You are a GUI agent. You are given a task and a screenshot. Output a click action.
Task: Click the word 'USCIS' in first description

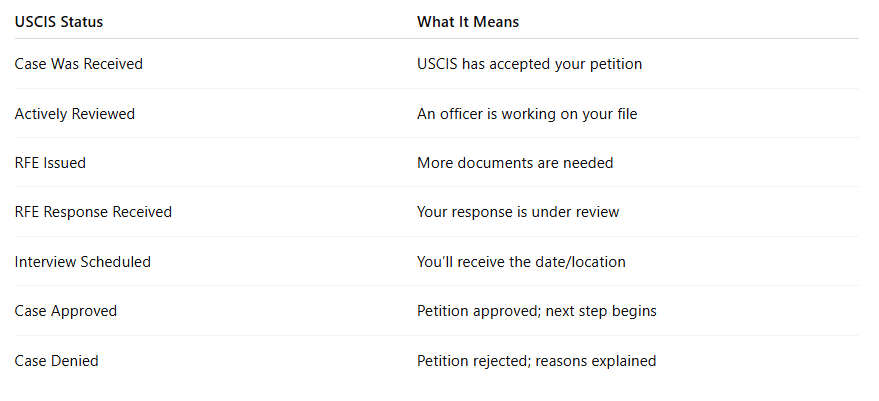[437, 64]
